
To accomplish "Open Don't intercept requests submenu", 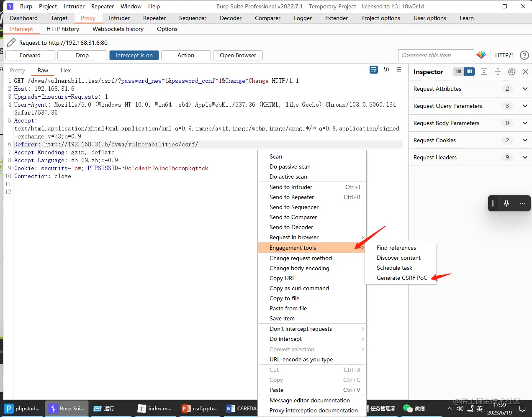I will coord(312,329).
